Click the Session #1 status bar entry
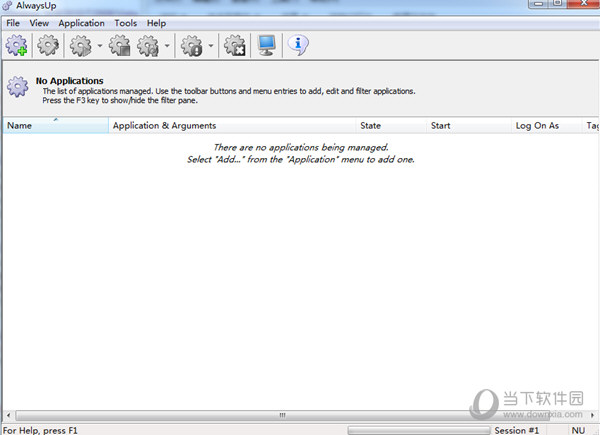Screen dimensions: 600x435 (x=517, y=430)
